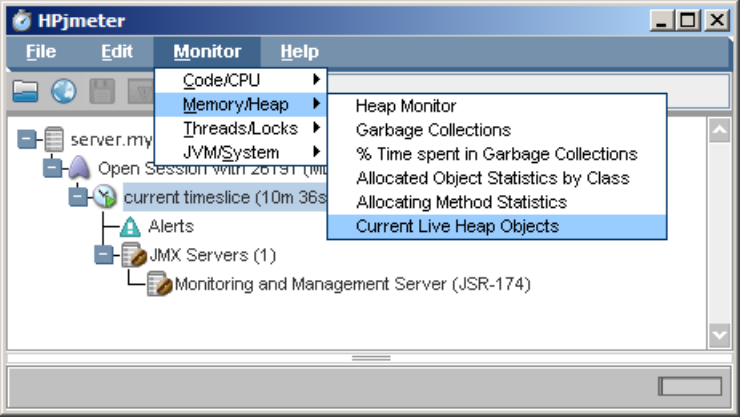740x417 pixels.
Task: Choose Garbage Collections metric
Action: (x=497, y=130)
